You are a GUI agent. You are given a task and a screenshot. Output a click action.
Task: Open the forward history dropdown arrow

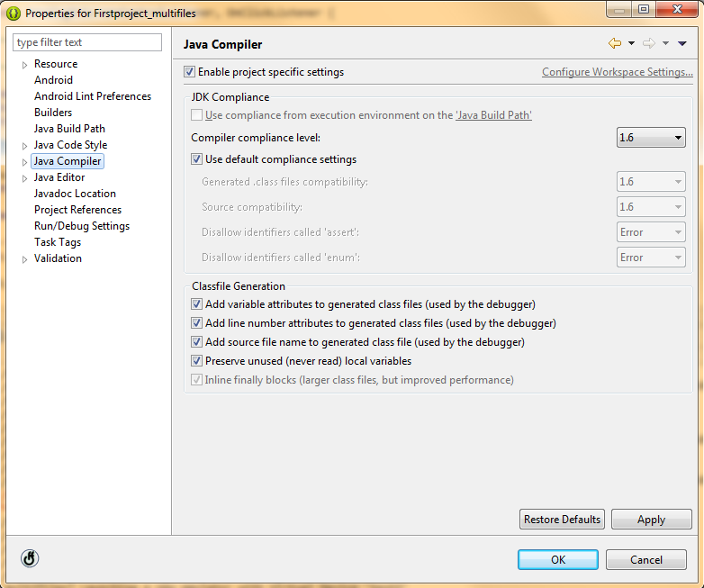click(666, 43)
